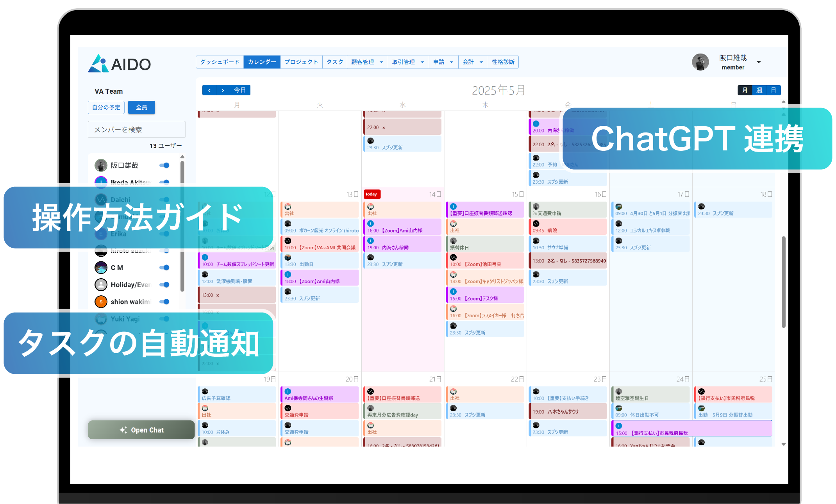The width and height of the screenshot is (836, 504).
Task: Click the today badge on 14日
Action: click(372, 194)
